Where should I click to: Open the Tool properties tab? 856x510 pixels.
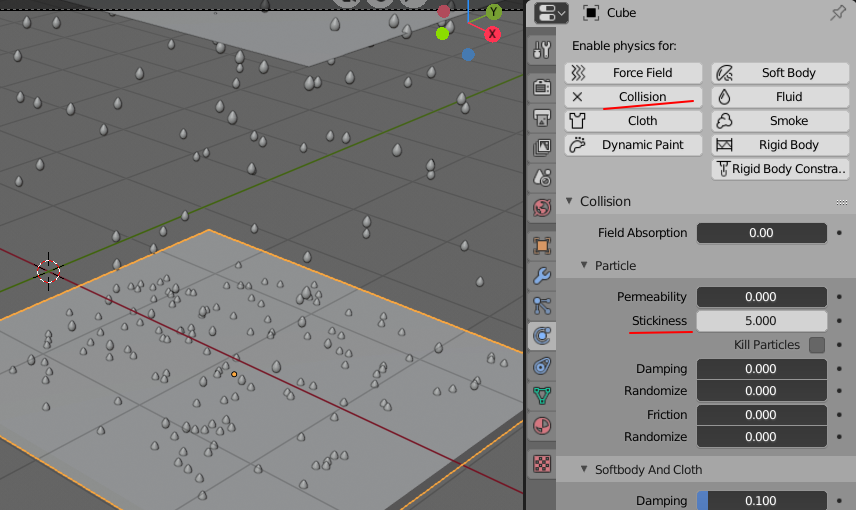click(x=542, y=50)
